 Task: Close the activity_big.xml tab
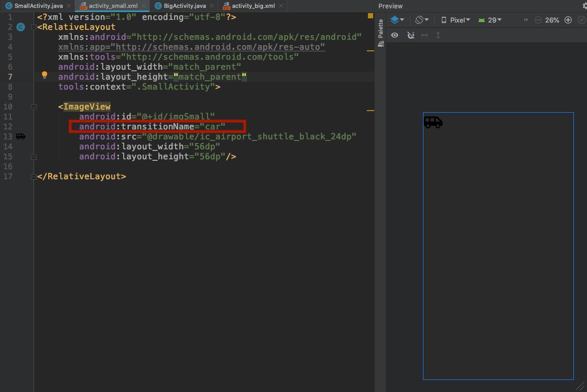281,6
